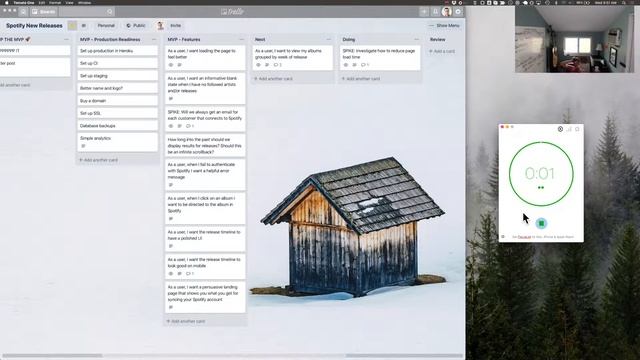Image resolution: width=640 pixels, height=360 pixels.
Task: Click description icon on helpful error message card
Action: [x=171, y=185]
